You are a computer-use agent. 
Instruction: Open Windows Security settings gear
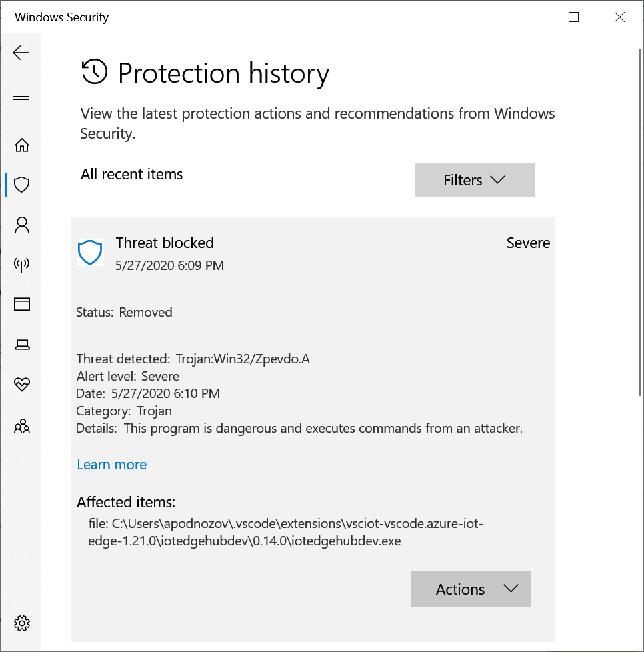click(x=21, y=623)
